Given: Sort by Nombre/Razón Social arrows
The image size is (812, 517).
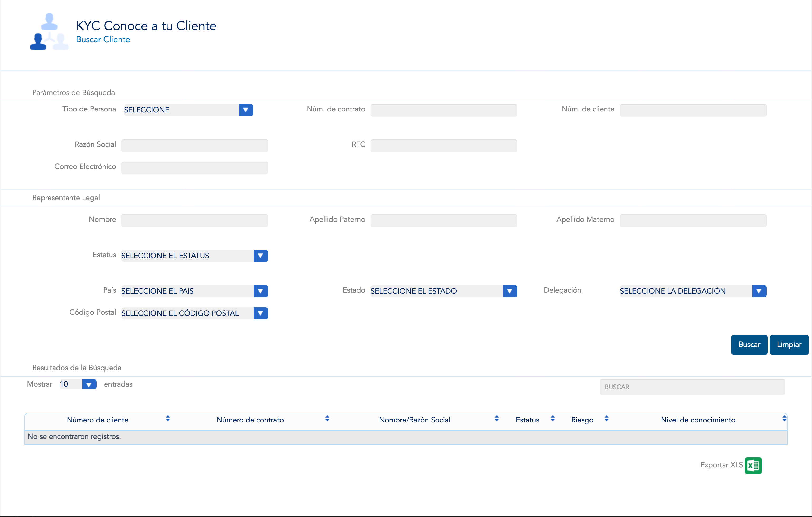Looking at the screenshot, I should (x=496, y=419).
